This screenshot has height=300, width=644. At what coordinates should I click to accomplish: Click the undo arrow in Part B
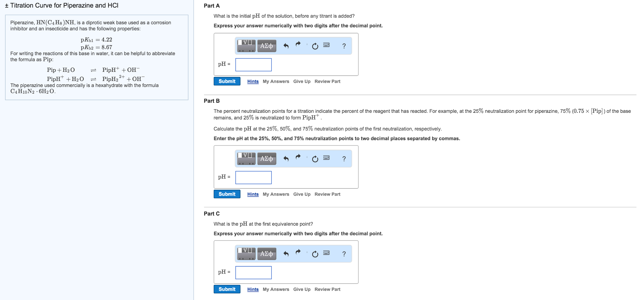[286, 159]
